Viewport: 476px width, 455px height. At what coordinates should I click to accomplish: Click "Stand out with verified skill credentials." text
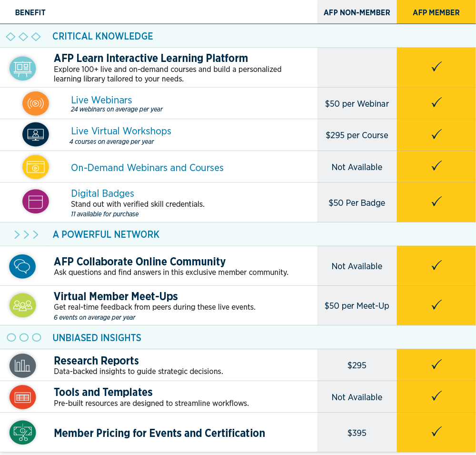pyautogui.click(x=138, y=204)
